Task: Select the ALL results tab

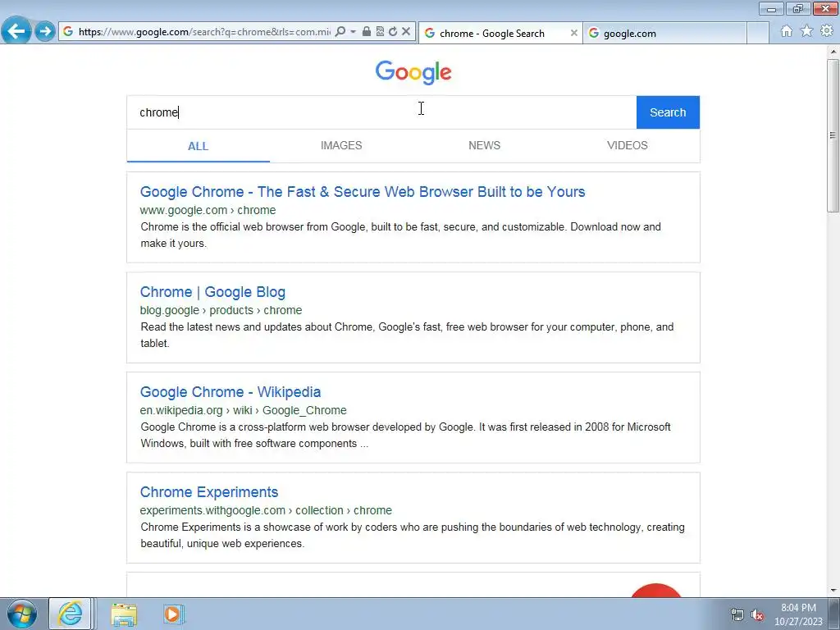Action: (199, 146)
